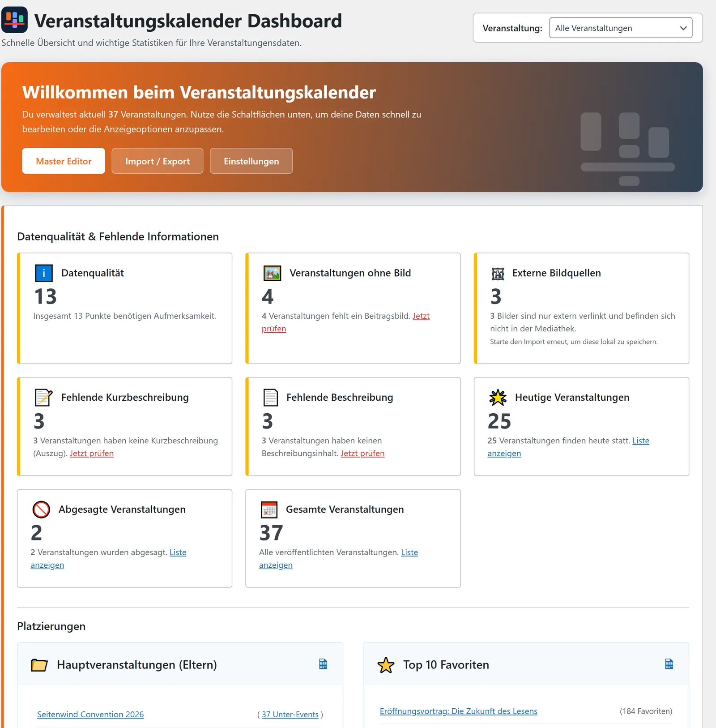The width and height of the screenshot is (716, 728).
Task: Click the gold star icon beside Top 10 Favoriten
Action: tap(386, 665)
